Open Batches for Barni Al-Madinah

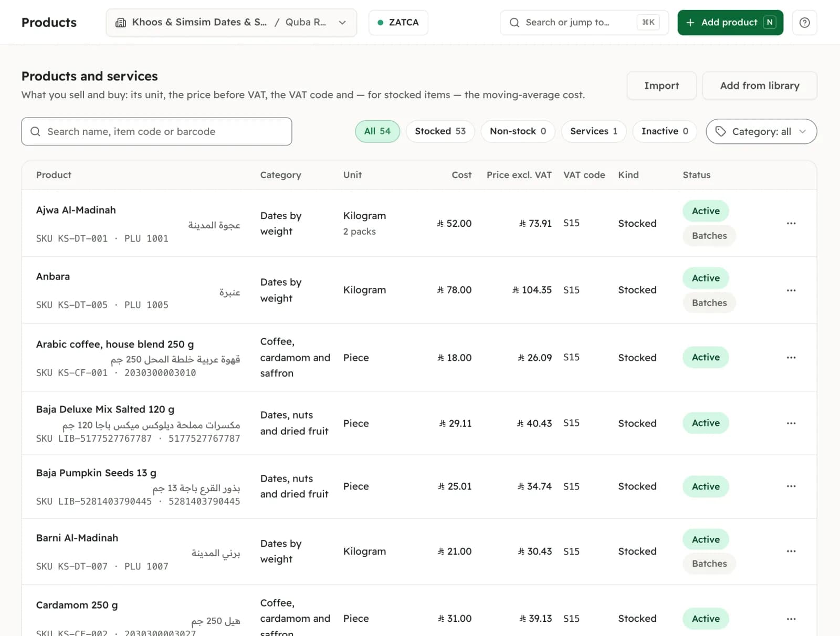[x=709, y=564]
